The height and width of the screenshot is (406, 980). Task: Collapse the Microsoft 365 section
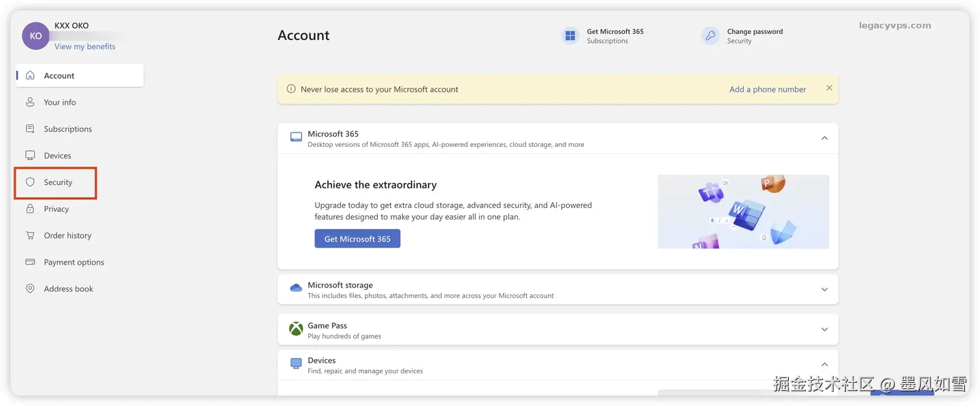click(824, 138)
